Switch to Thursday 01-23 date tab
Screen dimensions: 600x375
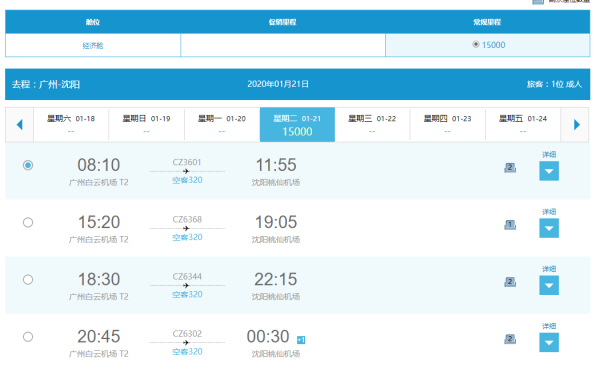click(447, 125)
